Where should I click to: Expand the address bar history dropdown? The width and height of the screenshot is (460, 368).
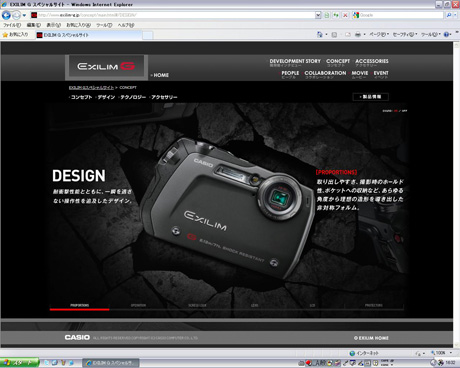click(x=318, y=15)
